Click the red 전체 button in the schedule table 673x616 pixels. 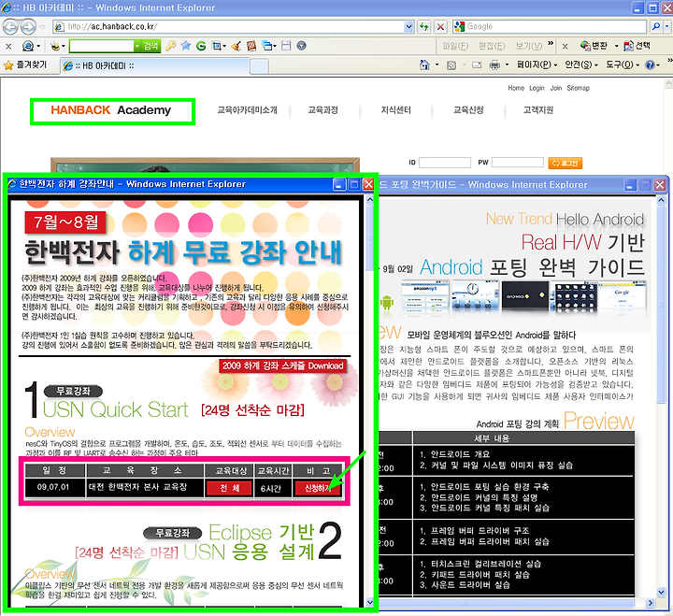click(x=230, y=489)
